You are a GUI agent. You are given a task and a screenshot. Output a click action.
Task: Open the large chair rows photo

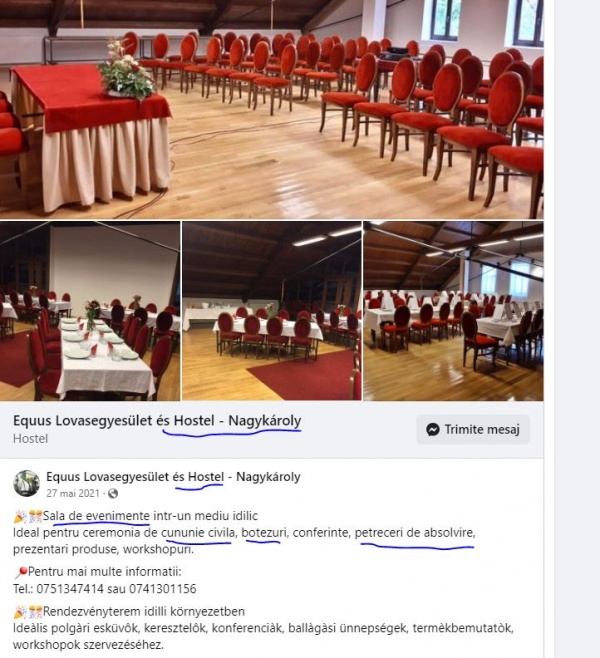[x=271, y=109]
